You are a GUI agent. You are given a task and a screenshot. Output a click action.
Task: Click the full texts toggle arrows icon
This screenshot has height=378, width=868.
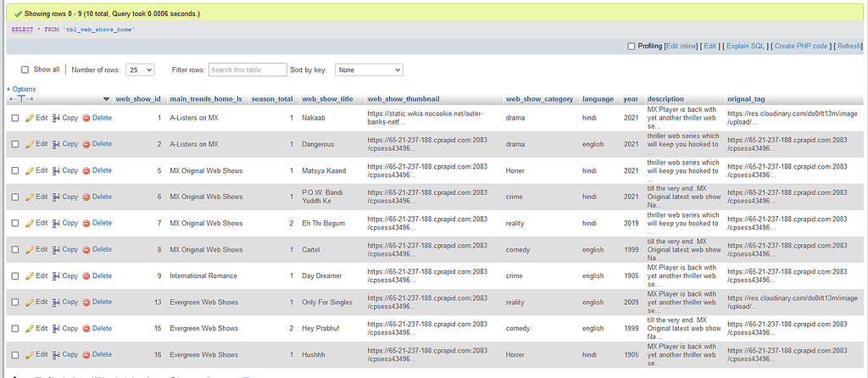21,99
